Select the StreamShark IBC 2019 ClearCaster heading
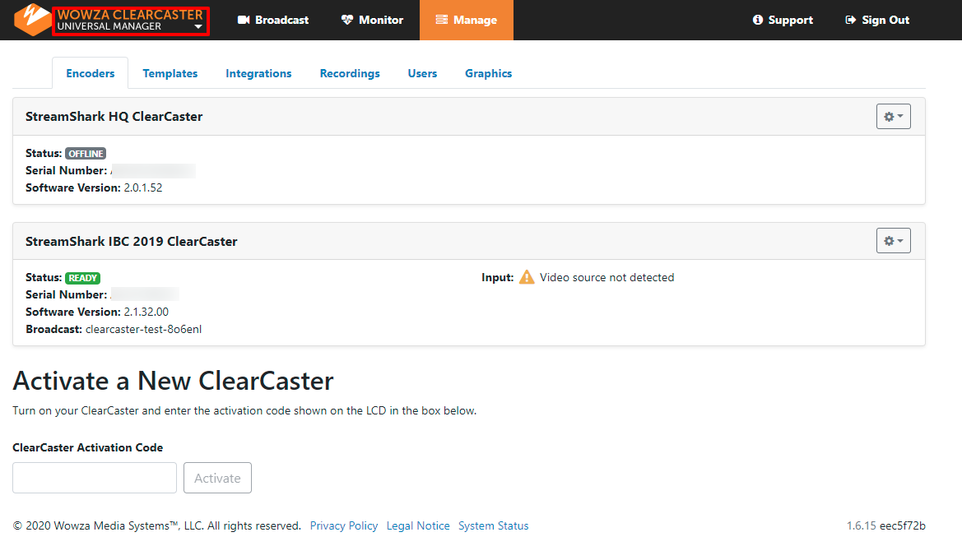This screenshot has width=962, height=560. pyautogui.click(x=132, y=242)
